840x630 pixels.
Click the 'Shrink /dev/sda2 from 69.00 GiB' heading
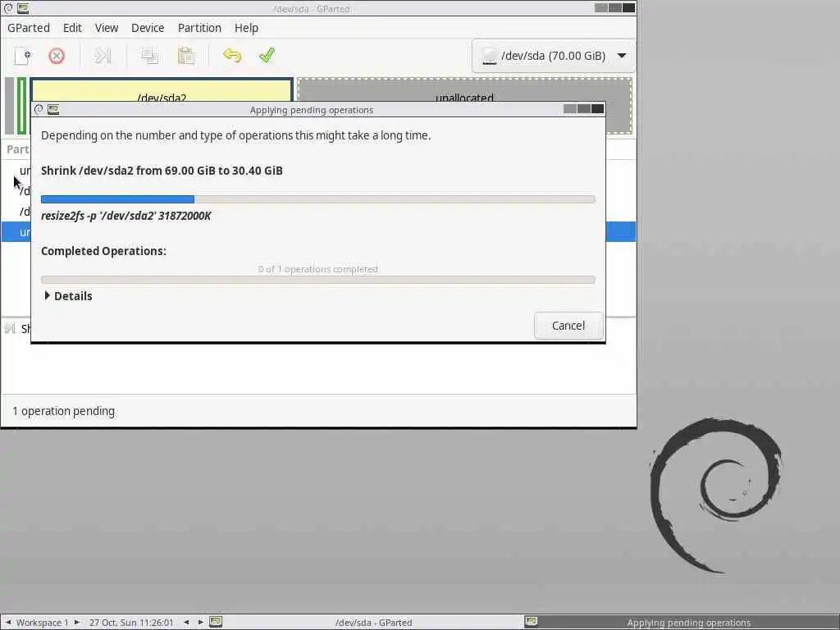coord(162,171)
